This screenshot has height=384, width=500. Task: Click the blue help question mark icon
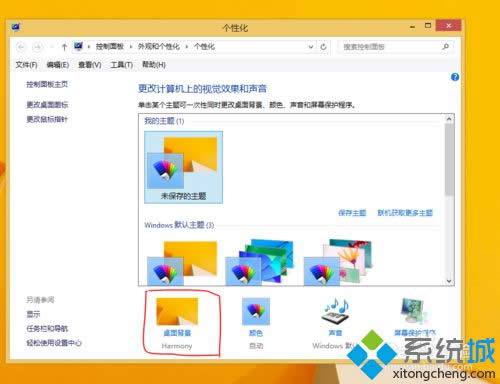point(455,77)
